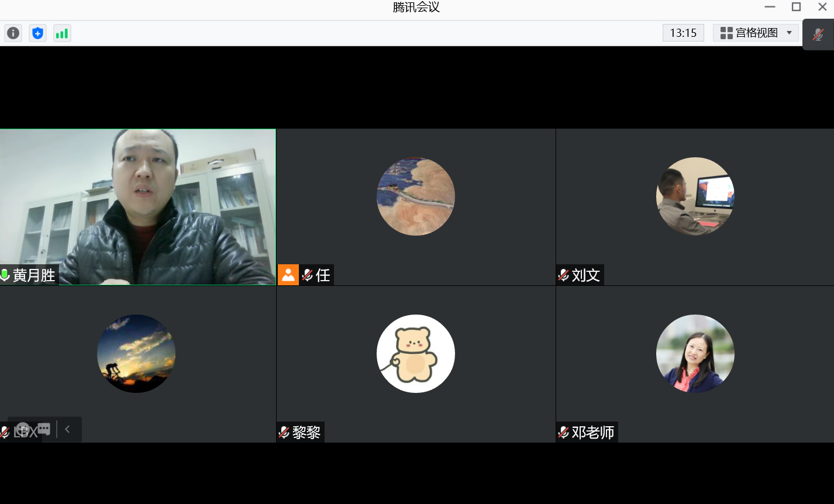Click the bear avatar of 黎黎
The height and width of the screenshot is (504, 834).
[415, 354]
